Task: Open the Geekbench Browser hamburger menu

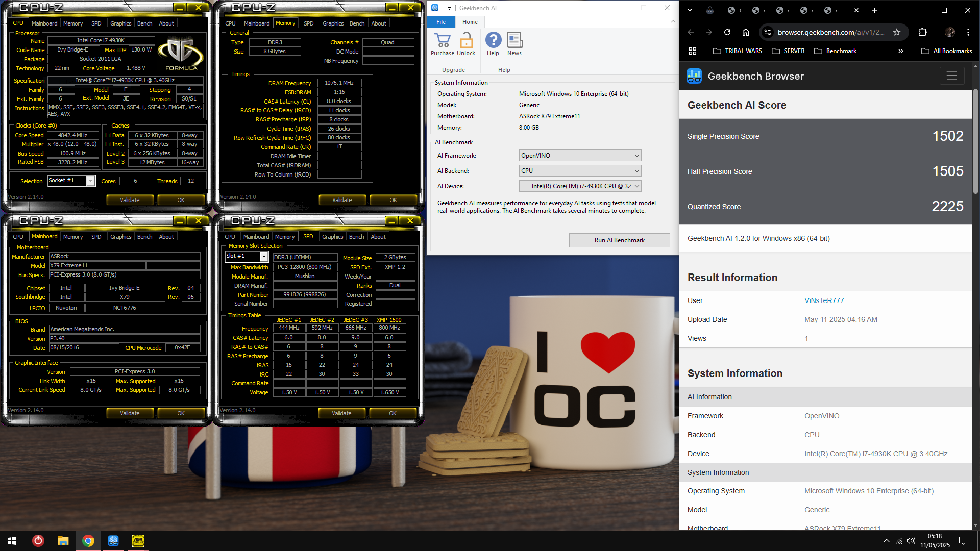Action: tap(952, 76)
